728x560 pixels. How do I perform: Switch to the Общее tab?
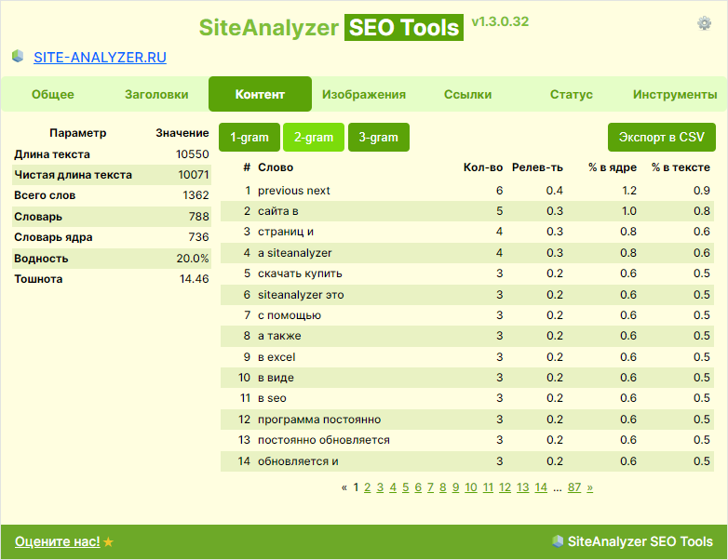[x=52, y=94]
